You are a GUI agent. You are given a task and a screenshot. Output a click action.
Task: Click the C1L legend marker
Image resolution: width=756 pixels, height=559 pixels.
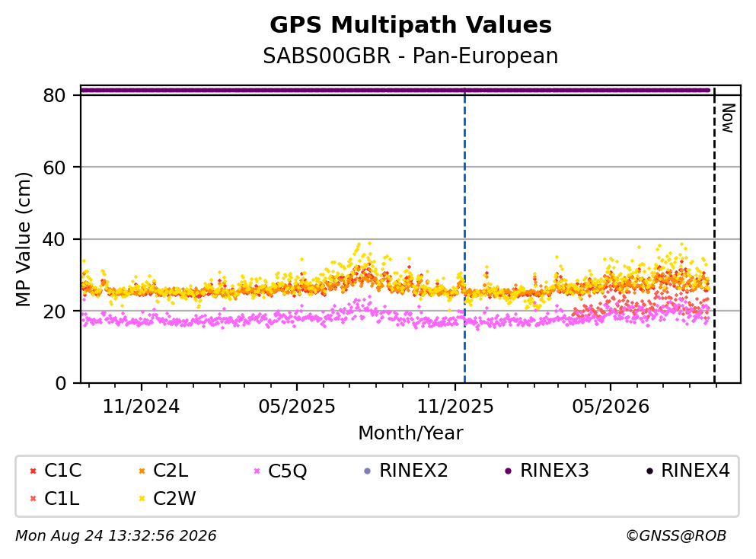pos(33,499)
